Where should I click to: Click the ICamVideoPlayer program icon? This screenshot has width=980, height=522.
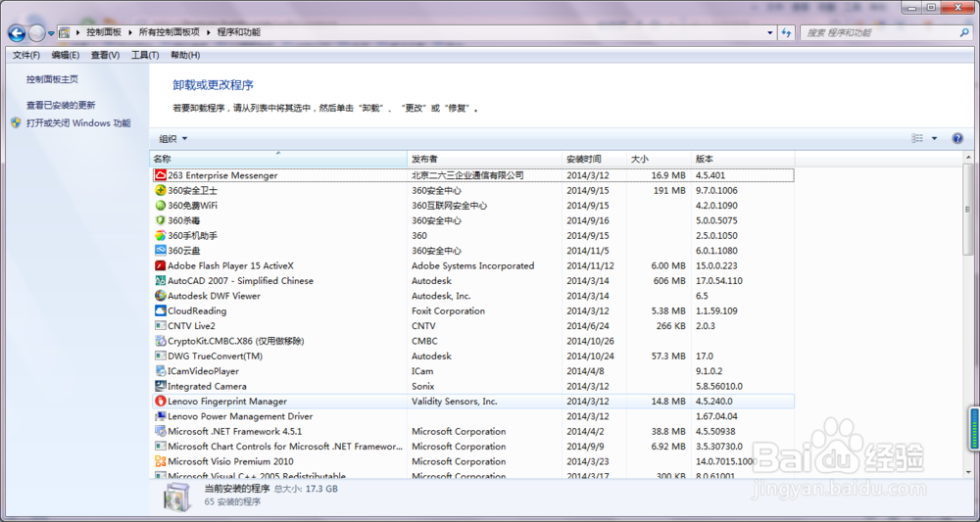160,371
